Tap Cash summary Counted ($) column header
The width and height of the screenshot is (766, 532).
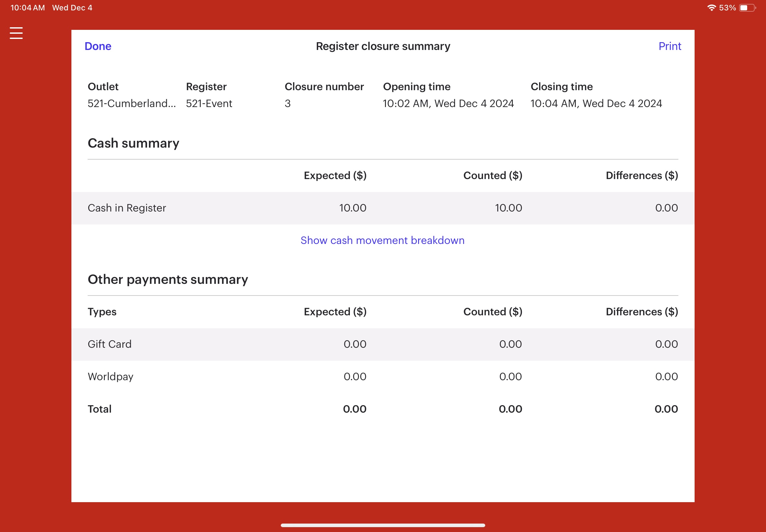pos(493,176)
